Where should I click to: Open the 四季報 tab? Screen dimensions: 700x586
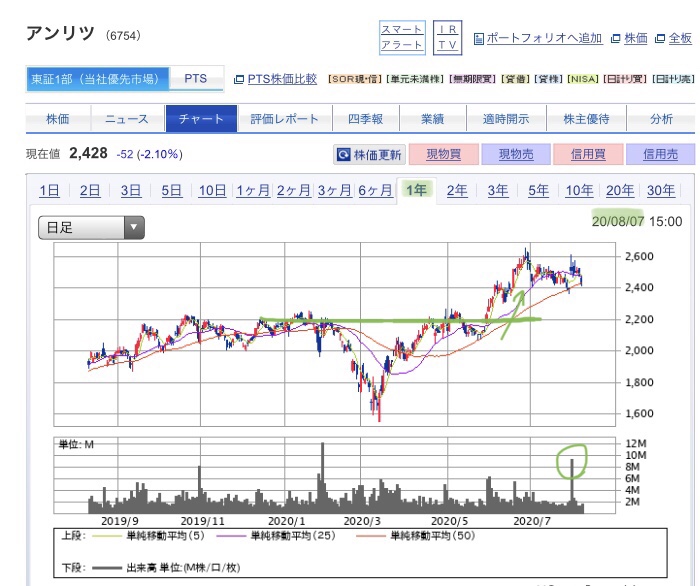(366, 119)
